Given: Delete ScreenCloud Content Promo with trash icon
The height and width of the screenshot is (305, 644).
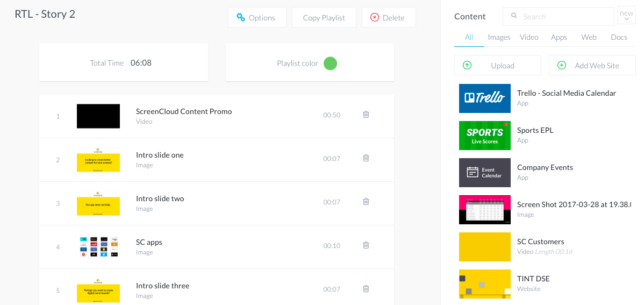Looking at the screenshot, I should point(366,115).
